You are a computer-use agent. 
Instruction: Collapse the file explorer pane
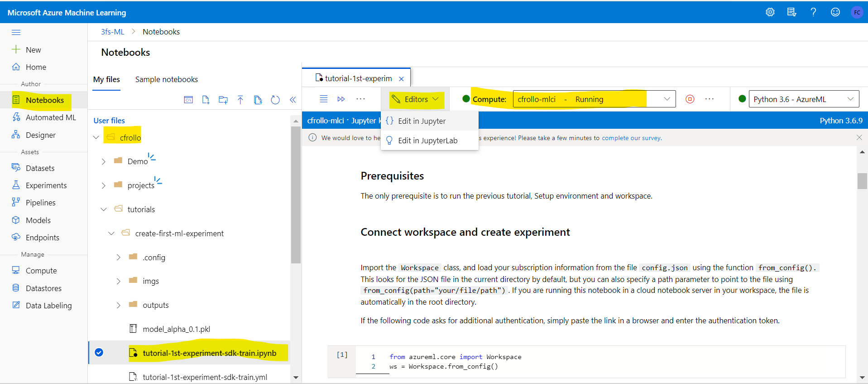(293, 100)
